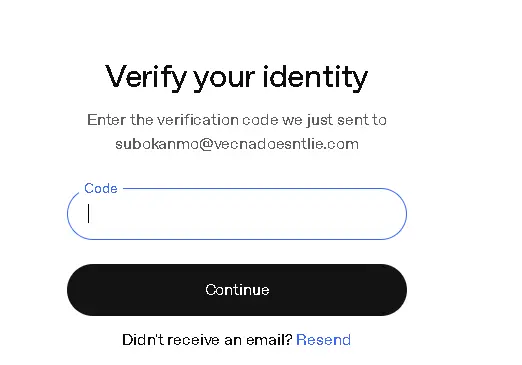The height and width of the screenshot is (365, 522).
Task: Select the floating Code label
Action: click(101, 188)
